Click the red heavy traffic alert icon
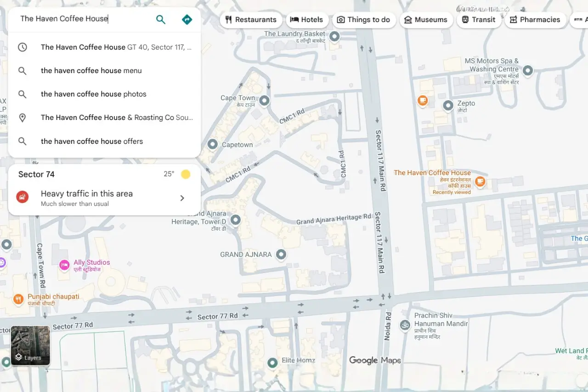Viewport: 588px width, 392px height. click(23, 197)
